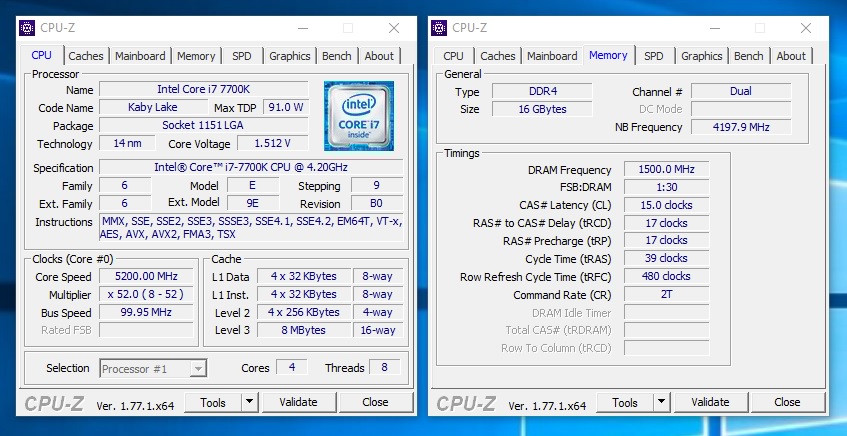Open About tab in left CPU-Z window

click(379, 56)
